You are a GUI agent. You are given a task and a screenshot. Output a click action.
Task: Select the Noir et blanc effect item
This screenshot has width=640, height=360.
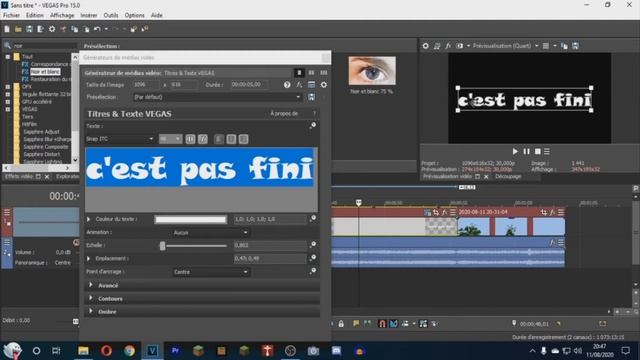tap(45, 71)
